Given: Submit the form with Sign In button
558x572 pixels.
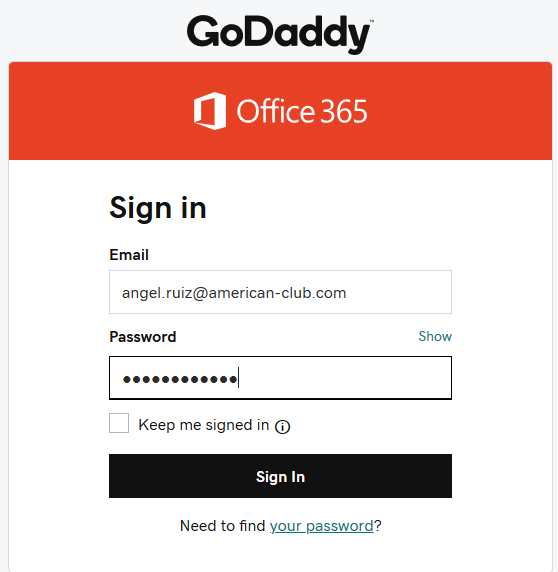Looking at the screenshot, I should click(x=280, y=476).
